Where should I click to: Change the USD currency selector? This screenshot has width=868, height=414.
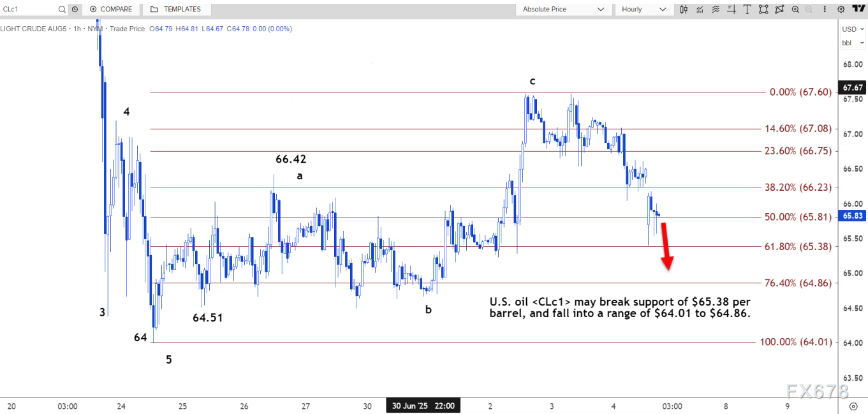(x=853, y=29)
